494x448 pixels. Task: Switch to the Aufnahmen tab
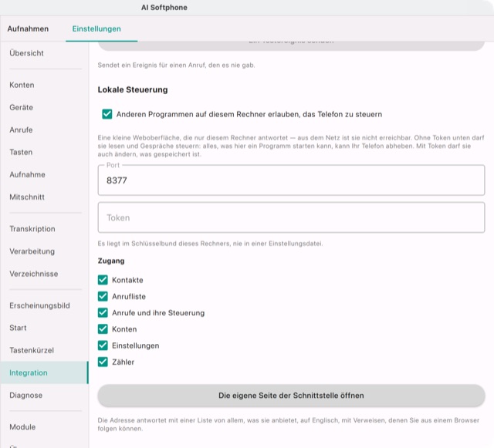28,29
